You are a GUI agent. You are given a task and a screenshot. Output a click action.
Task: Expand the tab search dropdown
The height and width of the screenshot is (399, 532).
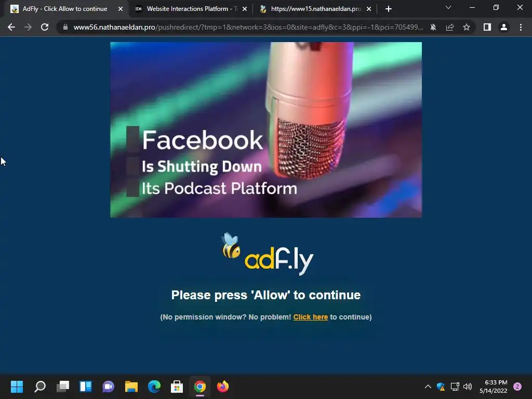[448, 7]
